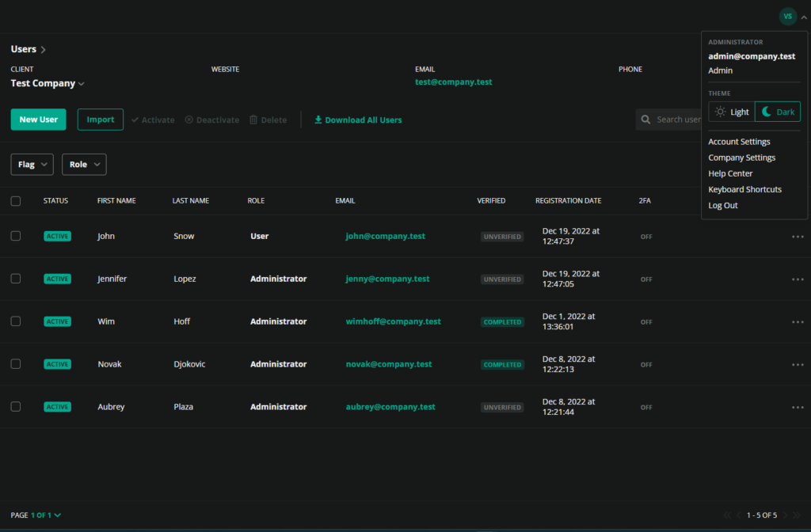Click the UNVERIFIED badge for Jennifer Lopez
This screenshot has height=532, width=811.
click(502, 279)
